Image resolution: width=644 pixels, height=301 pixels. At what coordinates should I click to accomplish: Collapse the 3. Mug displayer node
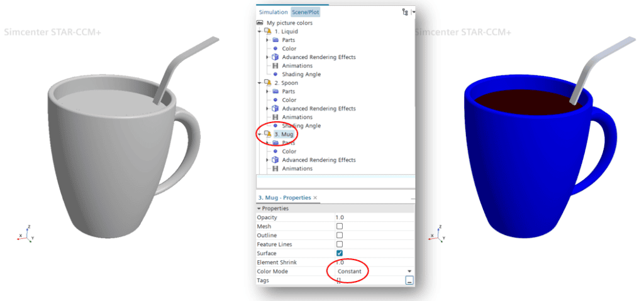point(259,134)
